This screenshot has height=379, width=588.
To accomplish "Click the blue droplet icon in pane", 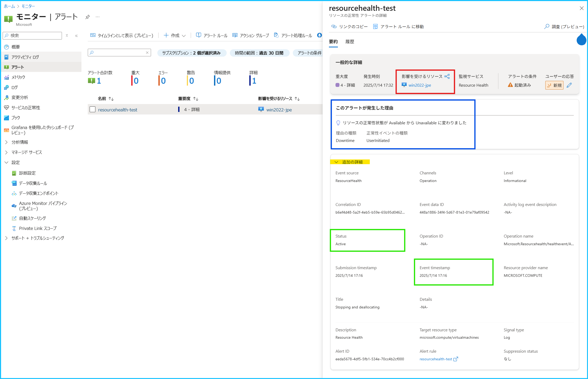I will point(581,39).
